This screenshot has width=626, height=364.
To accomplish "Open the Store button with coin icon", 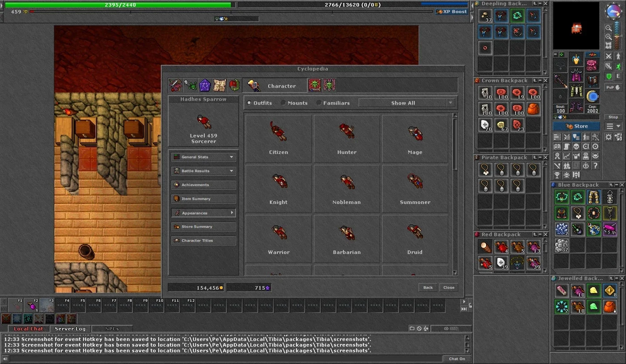I will pos(576,126).
